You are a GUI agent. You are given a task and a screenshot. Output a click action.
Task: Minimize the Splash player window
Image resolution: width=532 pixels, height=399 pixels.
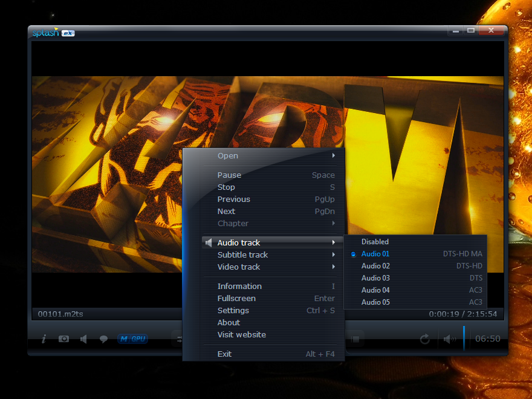[456, 31]
